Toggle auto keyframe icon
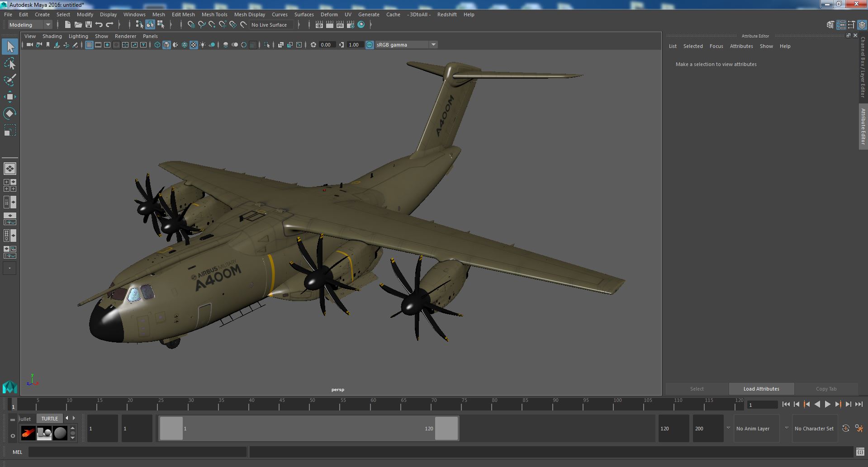This screenshot has width=868, height=467. coord(845,428)
